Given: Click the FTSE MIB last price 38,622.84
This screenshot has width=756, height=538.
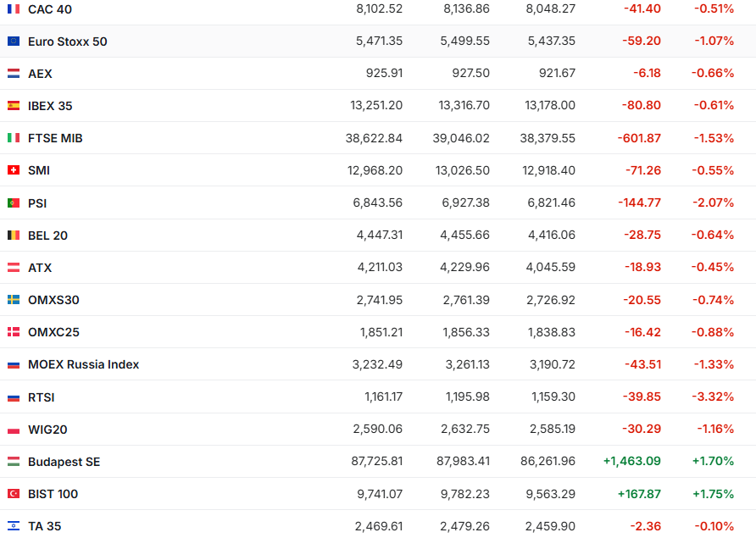Looking at the screenshot, I should 374,138.
